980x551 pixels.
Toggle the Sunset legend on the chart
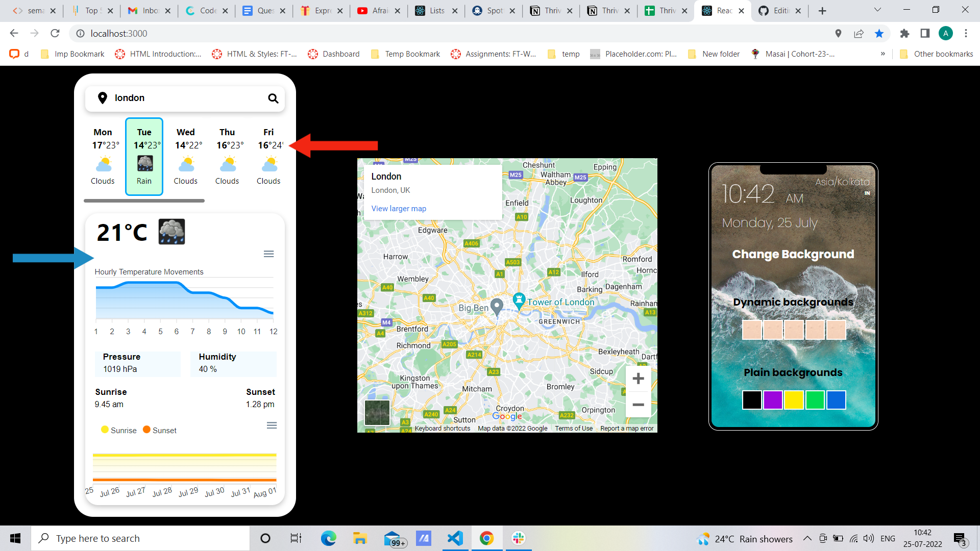pos(159,430)
